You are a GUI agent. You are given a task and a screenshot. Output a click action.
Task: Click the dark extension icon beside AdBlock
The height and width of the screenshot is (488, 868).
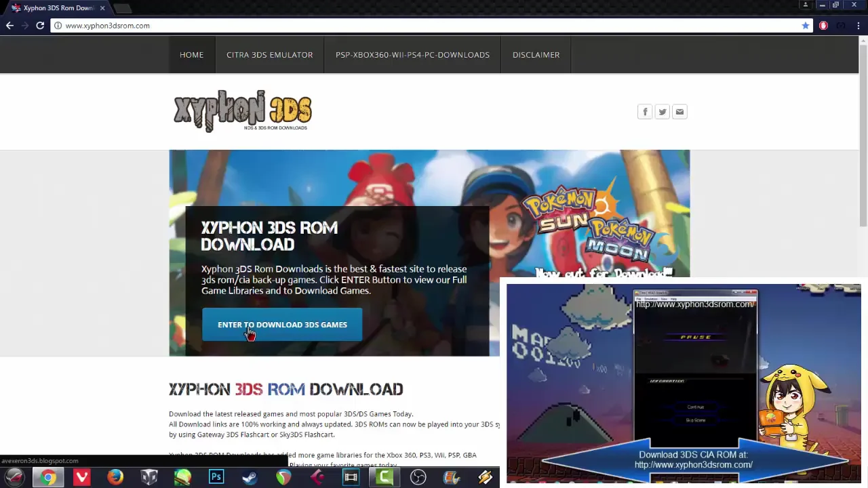(841, 25)
